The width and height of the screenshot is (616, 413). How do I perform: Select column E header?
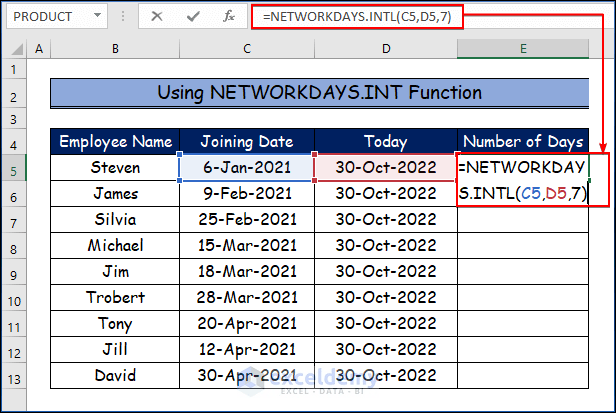[523, 49]
